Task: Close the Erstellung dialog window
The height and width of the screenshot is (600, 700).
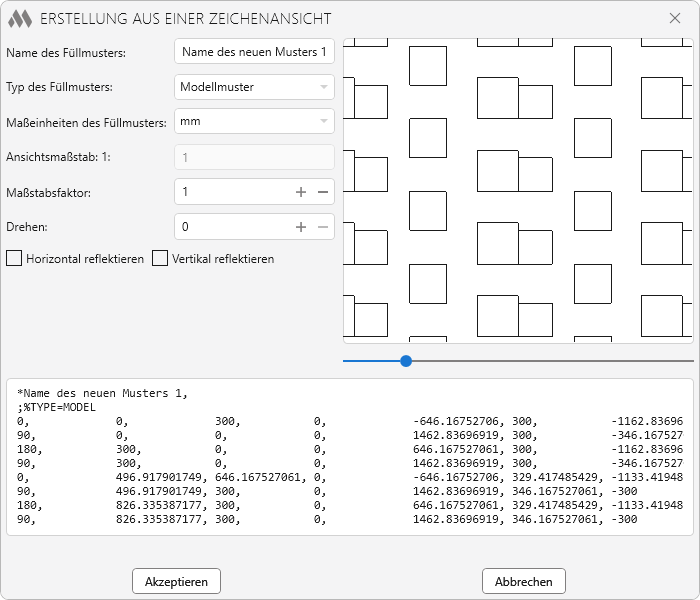Action: pyautogui.click(x=674, y=19)
